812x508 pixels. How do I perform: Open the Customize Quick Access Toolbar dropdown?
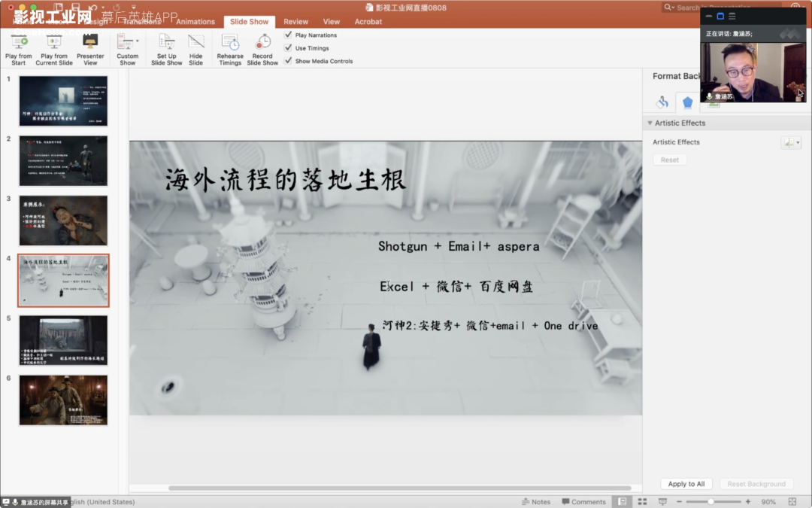coord(134,8)
